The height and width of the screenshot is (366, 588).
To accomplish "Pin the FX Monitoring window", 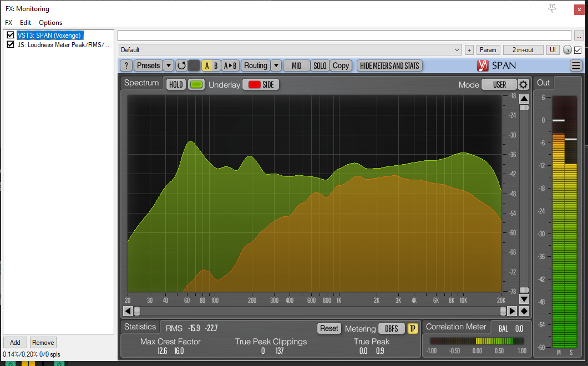I will point(552,8).
